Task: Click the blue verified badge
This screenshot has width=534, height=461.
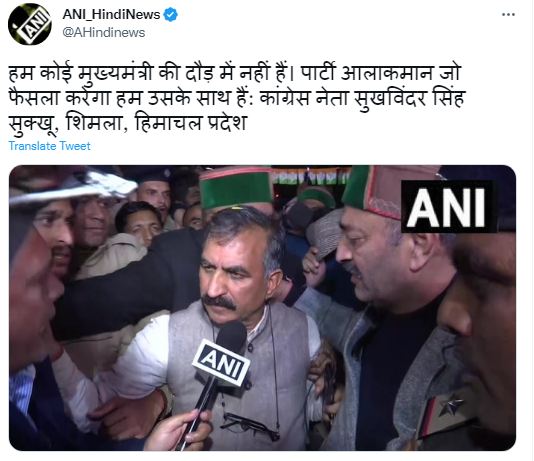Action: [170, 15]
